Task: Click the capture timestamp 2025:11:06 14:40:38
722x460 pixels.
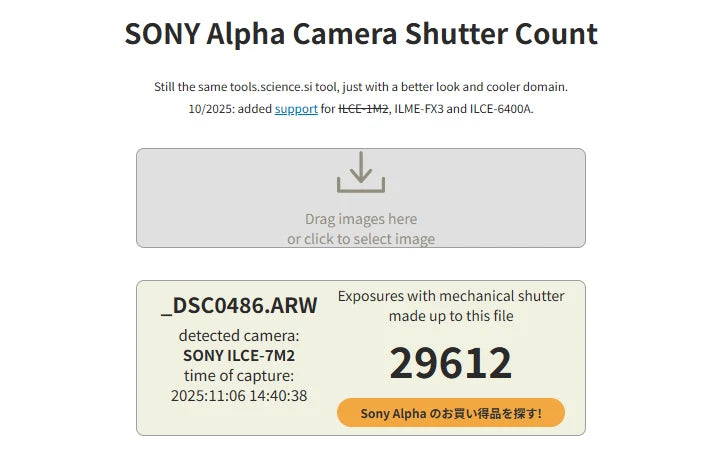Action: click(239, 396)
